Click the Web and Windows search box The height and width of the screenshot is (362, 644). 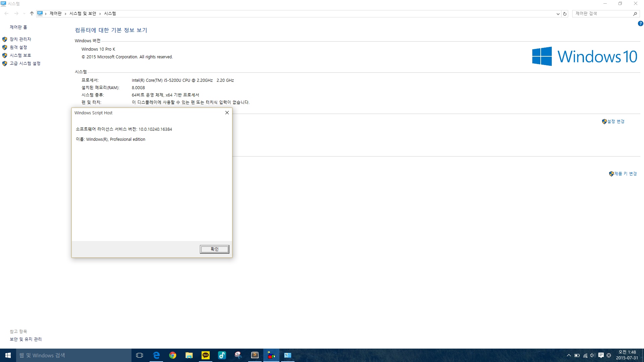pos(74,355)
